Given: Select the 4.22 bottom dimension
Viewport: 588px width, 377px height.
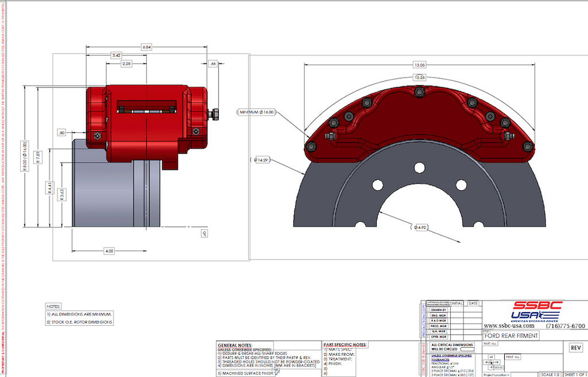Looking at the screenshot, I should tap(109, 251).
